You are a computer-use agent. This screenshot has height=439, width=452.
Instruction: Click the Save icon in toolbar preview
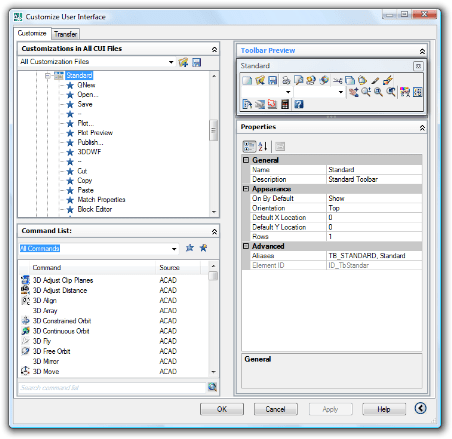[x=272, y=80]
